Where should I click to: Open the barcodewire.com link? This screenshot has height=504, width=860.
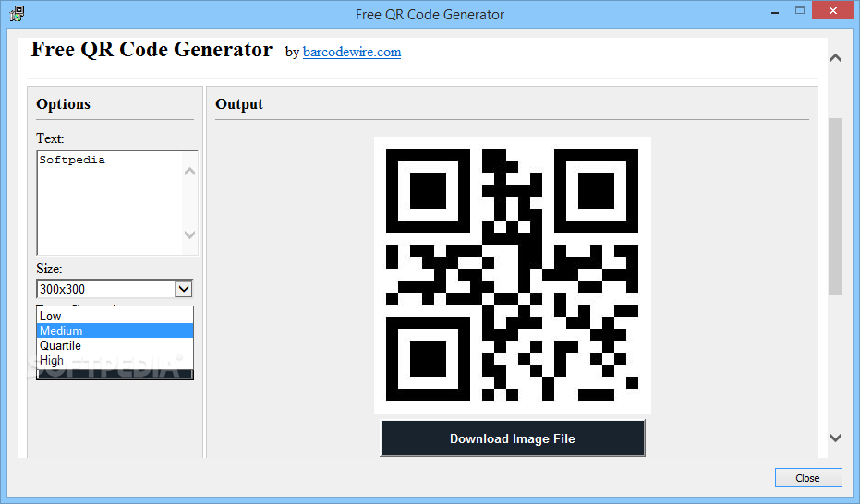pos(352,52)
